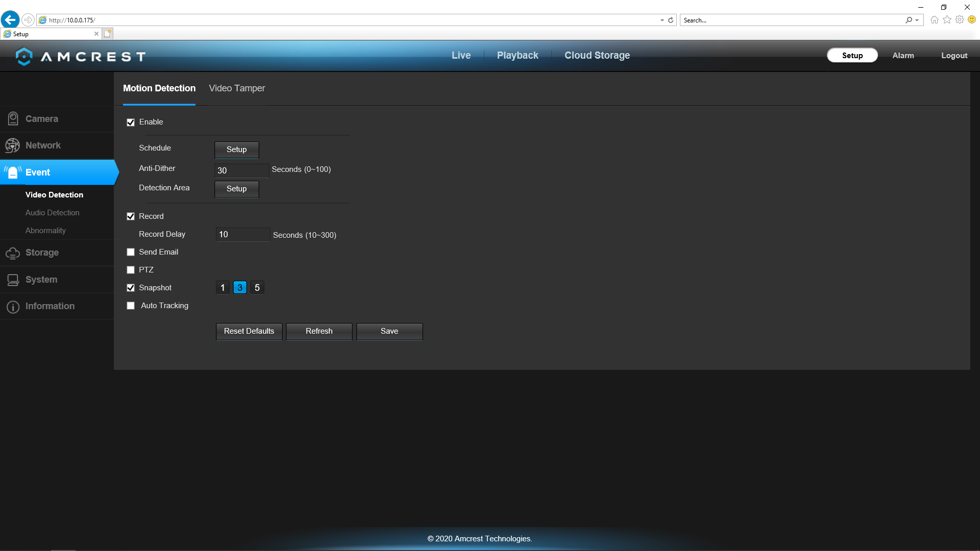980x551 pixels.
Task: Select the Setup top menu item
Action: 852,55
